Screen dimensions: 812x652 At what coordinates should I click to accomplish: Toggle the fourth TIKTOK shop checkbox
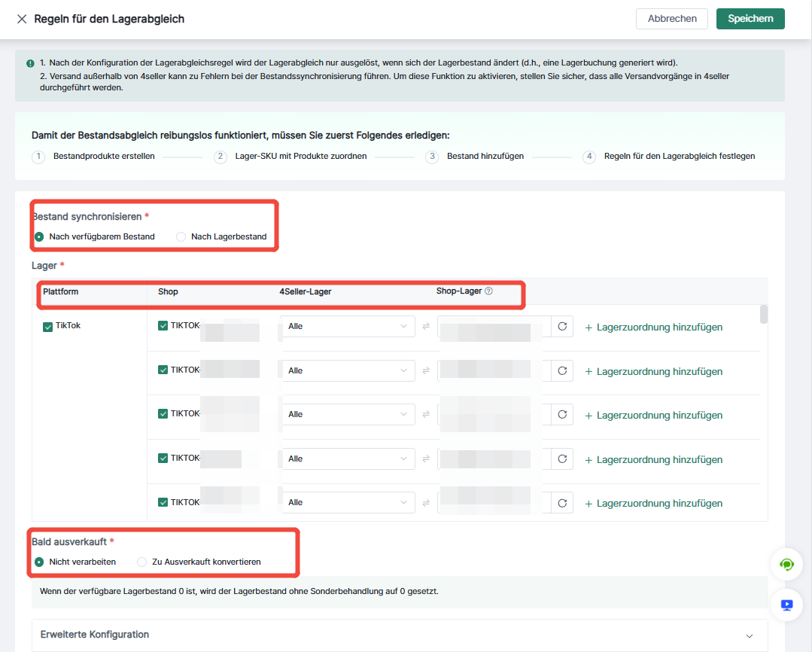click(x=163, y=459)
